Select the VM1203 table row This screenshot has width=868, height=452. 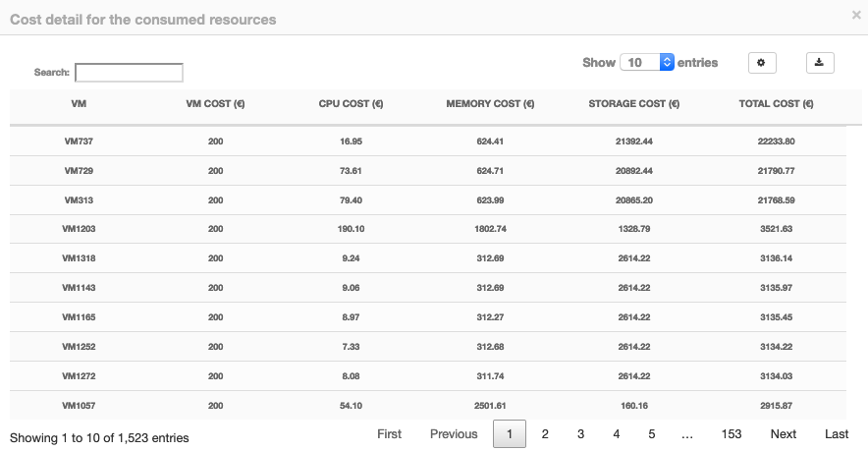pos(428,229)
